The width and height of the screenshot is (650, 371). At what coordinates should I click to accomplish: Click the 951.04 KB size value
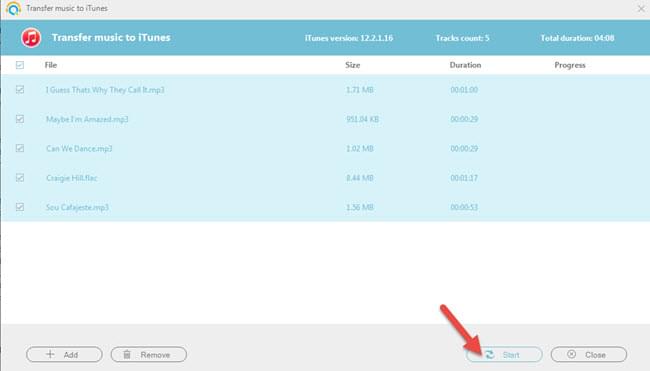click(x=362, y=119)
